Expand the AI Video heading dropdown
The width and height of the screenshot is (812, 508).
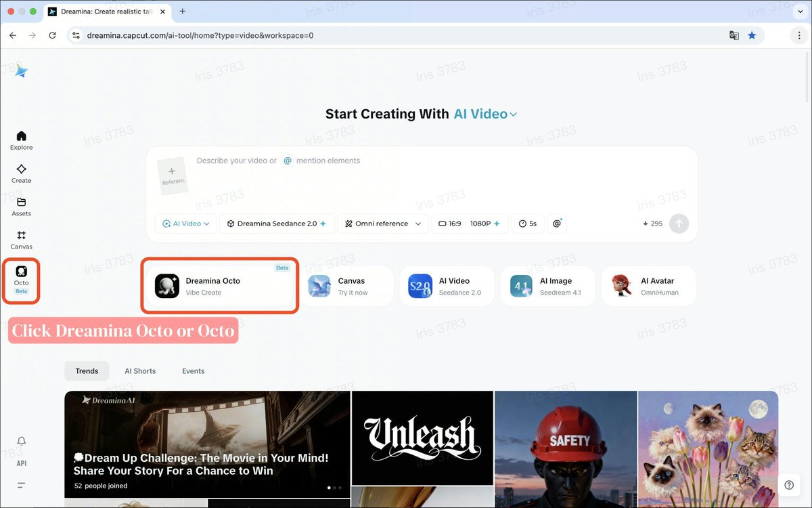(x=485, y=114)
